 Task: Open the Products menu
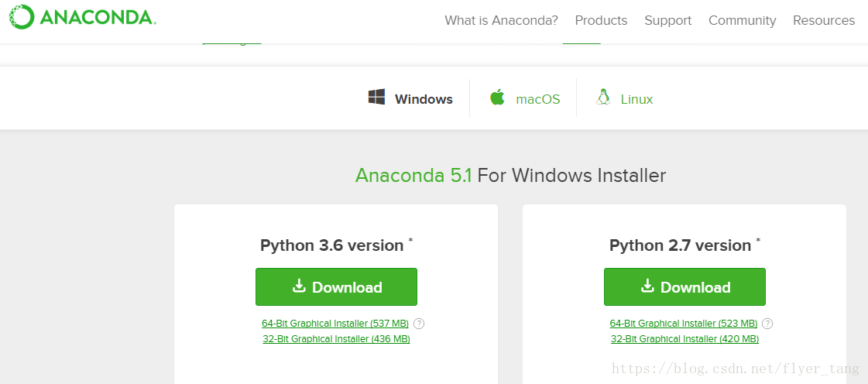pyautogui.click(x=601, y=20)
